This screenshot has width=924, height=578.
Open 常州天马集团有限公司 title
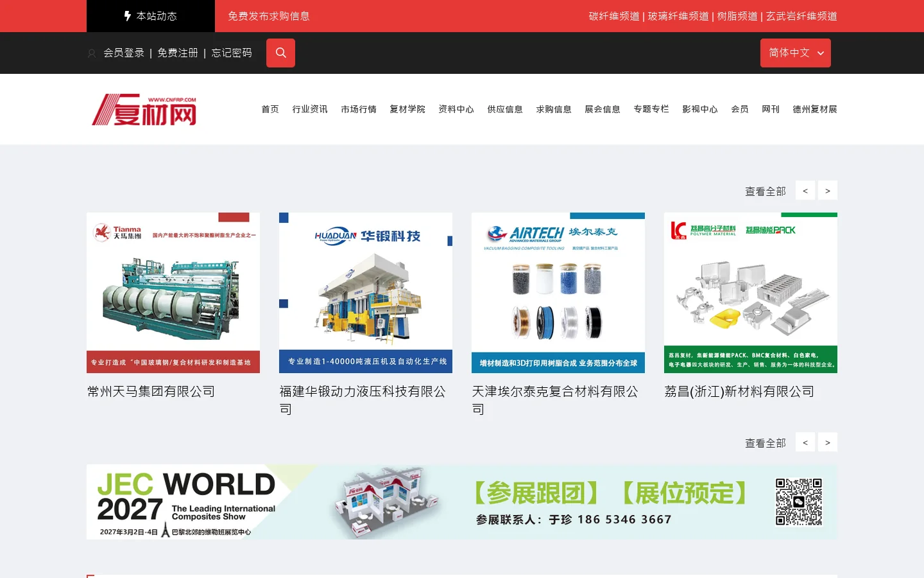pos(151,391)
